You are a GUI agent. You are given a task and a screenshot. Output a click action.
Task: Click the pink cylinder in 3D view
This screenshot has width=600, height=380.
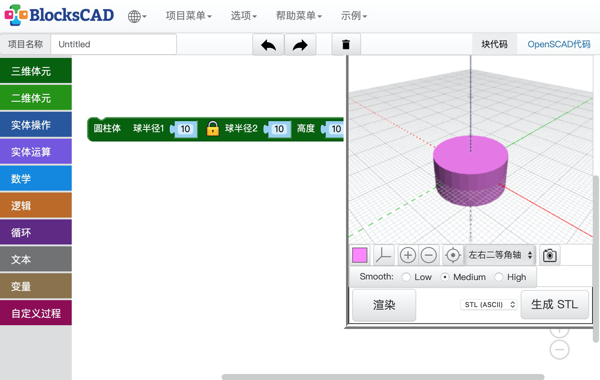(470, 171)
